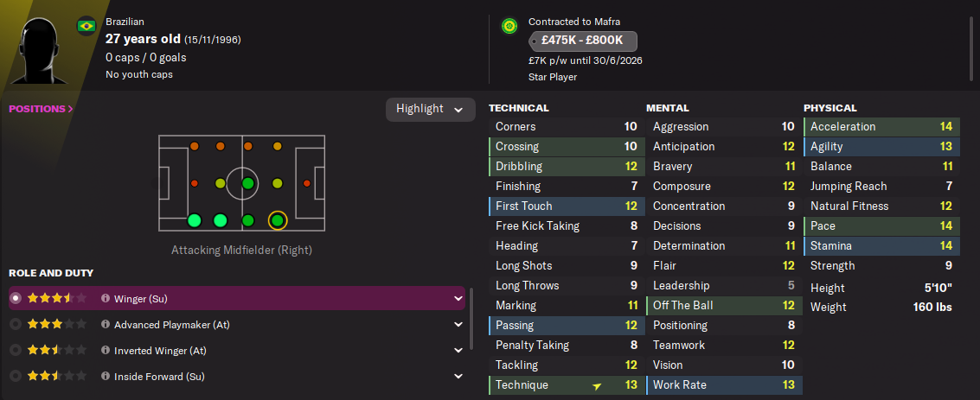Show info icon for Inverted Winger (At)
Image resolution: width=980 pixels, height=400 pixels.
[106, 351]
